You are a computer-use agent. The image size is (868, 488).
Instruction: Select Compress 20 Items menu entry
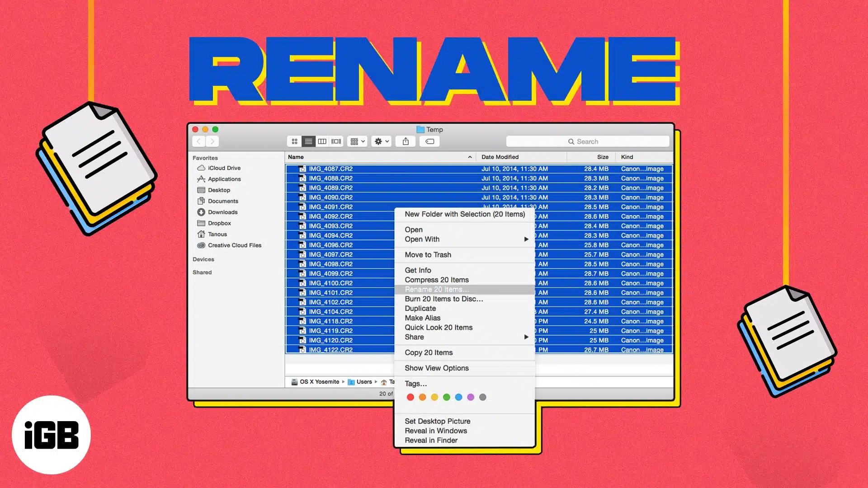coord(436,280)
